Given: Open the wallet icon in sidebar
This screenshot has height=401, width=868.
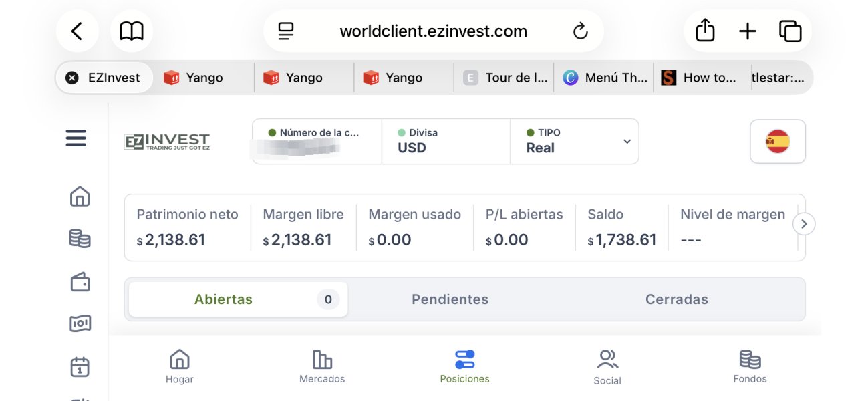Looking at the screenshot, I should pos(80,281).
